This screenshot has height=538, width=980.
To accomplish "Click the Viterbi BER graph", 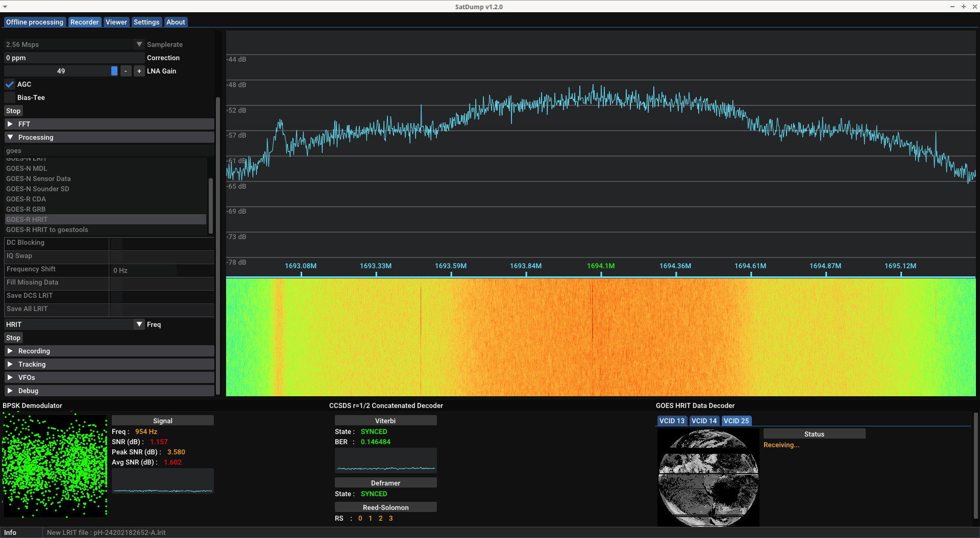I will pyautogui.click(x=386, y=460).
